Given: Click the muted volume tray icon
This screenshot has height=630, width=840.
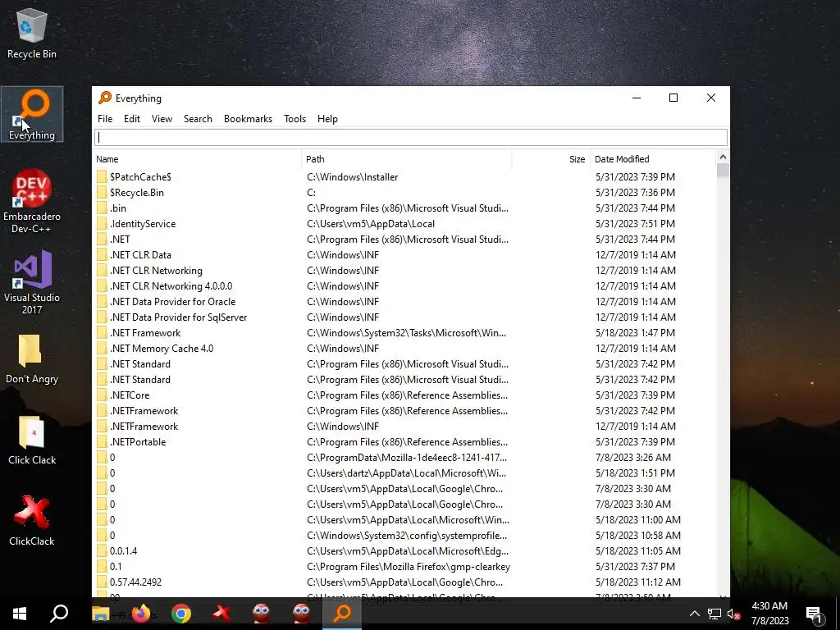Looking at the screenshot, I should (x=734, y=614).
